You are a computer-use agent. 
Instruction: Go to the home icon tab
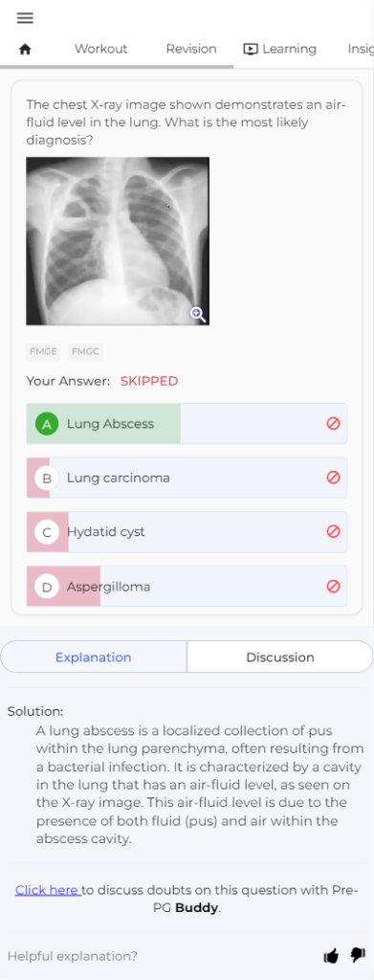[x=25, y=50]
